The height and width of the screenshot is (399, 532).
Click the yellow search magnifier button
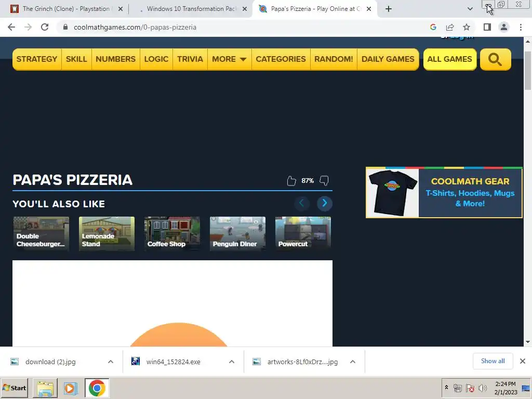(495, 59)
